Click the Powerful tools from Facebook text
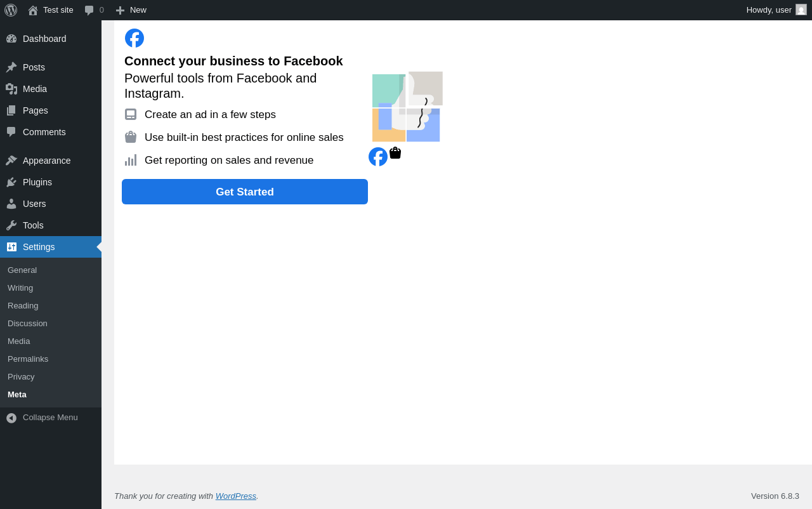Viewport: 812px width, 509px height. pyautogui.click(x=221, y=86)
